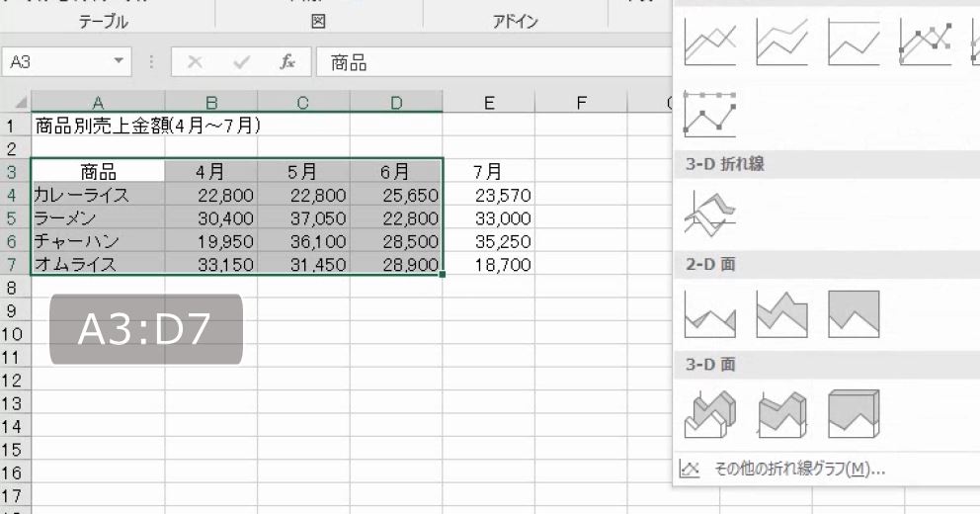The width and height of the screenshot is (980, 514).
Task: Click cell value 18,700
Action: point(489,264)
